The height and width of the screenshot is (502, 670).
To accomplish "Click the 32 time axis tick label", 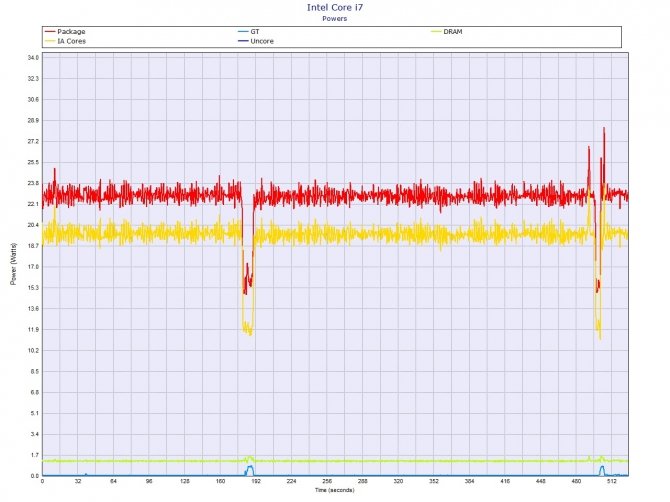I will pyautogui.click(x=78, y=481).
